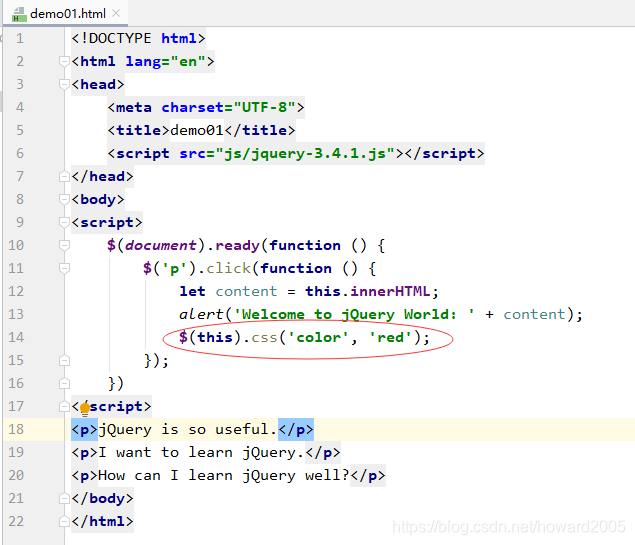Click the HTML file icon on demo01.html tab
The image size is (635, 545).
19,15
